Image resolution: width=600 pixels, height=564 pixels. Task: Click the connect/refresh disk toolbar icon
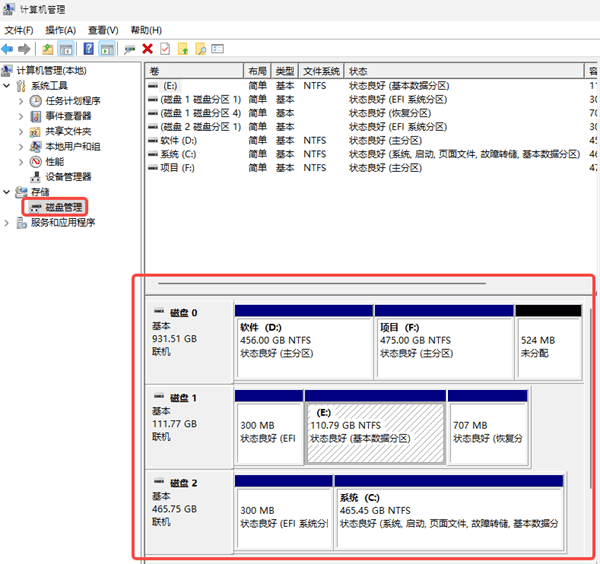tap(130, 49)
